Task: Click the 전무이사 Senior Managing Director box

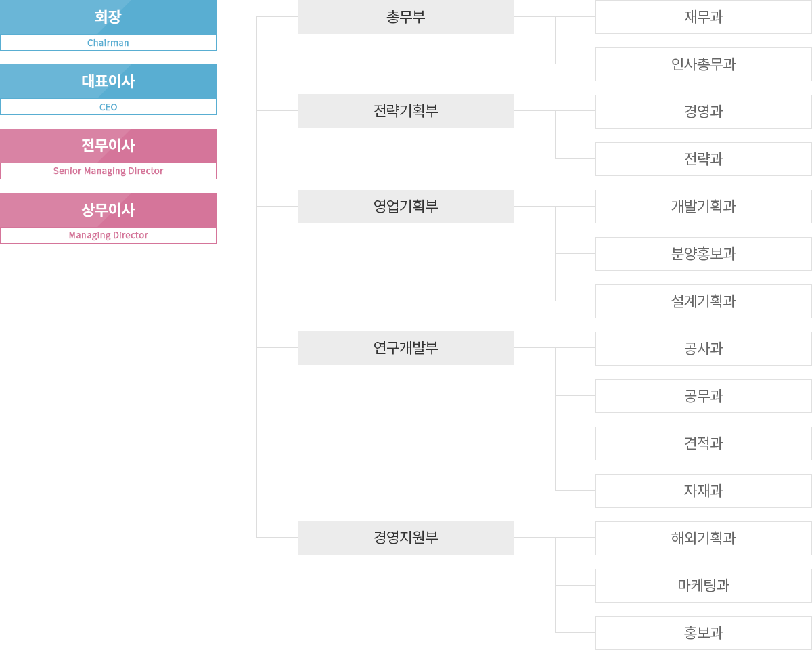Action: click(x=108, y=154)
